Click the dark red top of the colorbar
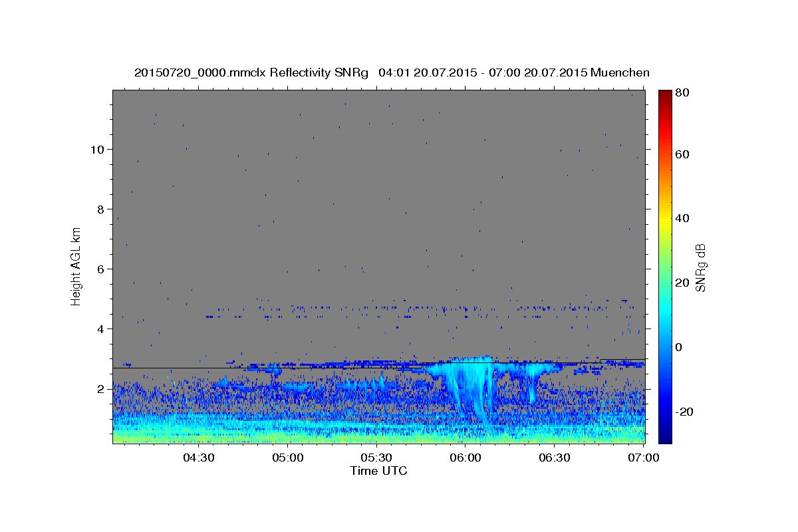Screen dimensions: 798x532 pos(665,96)
